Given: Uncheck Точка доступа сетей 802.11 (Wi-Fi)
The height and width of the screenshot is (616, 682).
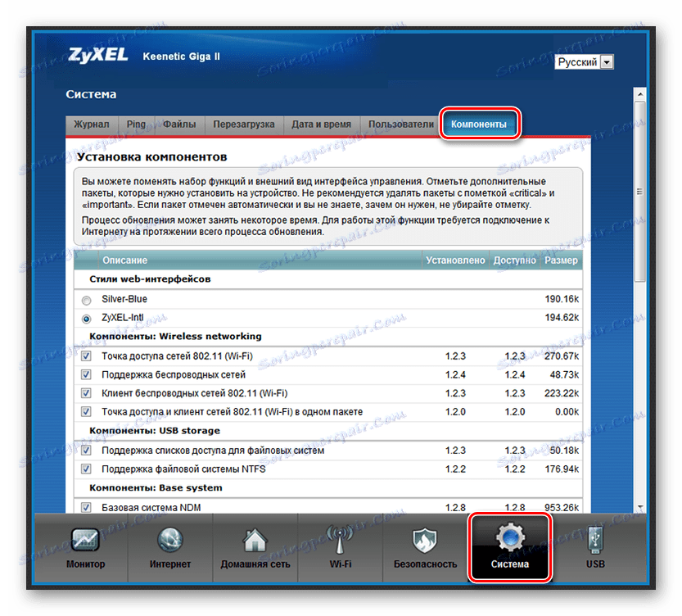Looking at the screenshot, I should (x=86, y=356).
